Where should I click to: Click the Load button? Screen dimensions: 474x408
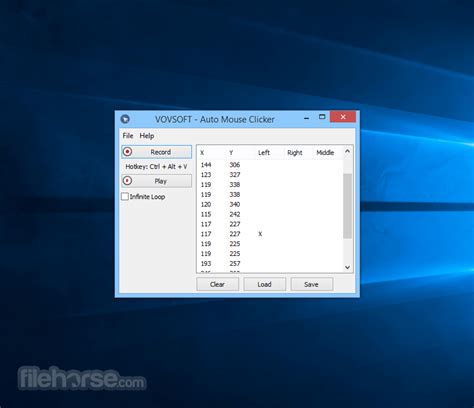[x=264, y=284]
